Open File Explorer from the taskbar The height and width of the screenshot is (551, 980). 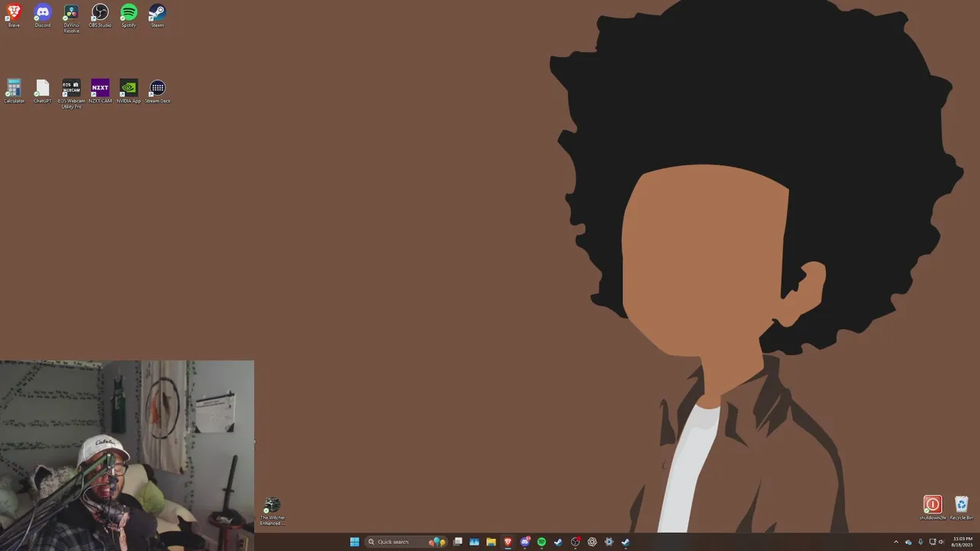tap(491, 542)
